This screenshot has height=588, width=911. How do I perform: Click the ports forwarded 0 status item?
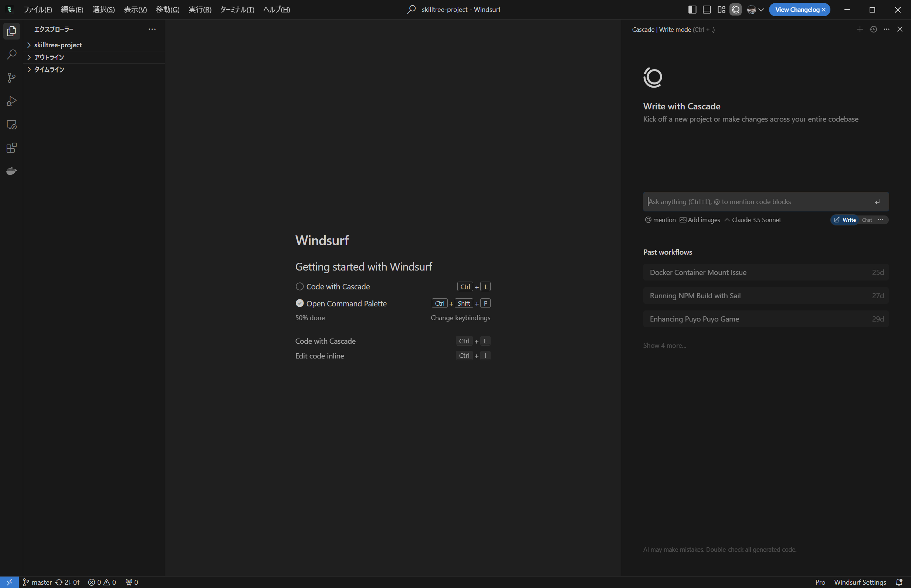click(132, 582)
